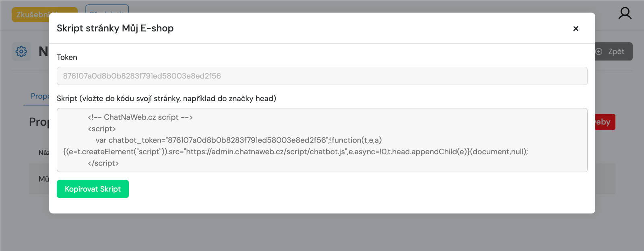Click the line with the admin.chatnaweb.cz URL
Image resolution: width=644 pixels, height=251 pixels.
coord(295,152)
